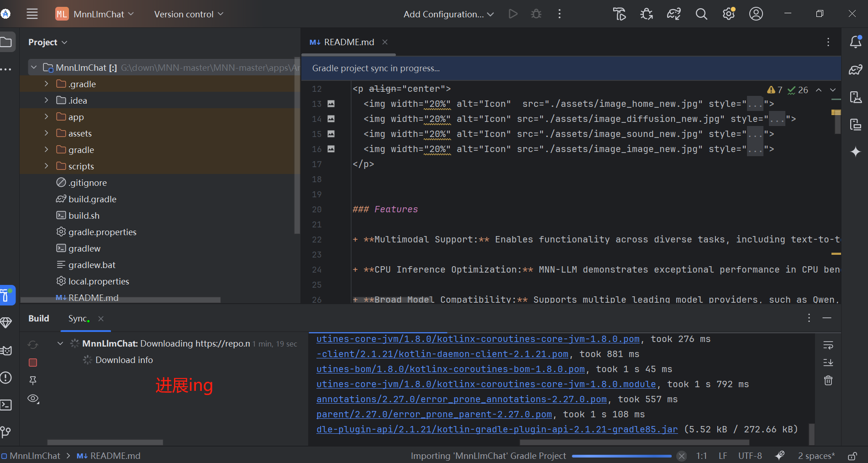Select the Download info build node
Screen dimensions: 868x463
coord(124,360)
